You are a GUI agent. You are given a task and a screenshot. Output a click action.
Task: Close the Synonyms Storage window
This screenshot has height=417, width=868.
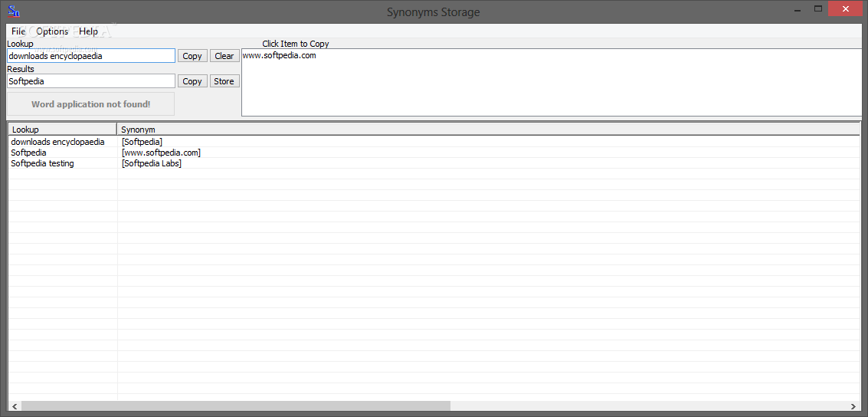click(845, 8)
